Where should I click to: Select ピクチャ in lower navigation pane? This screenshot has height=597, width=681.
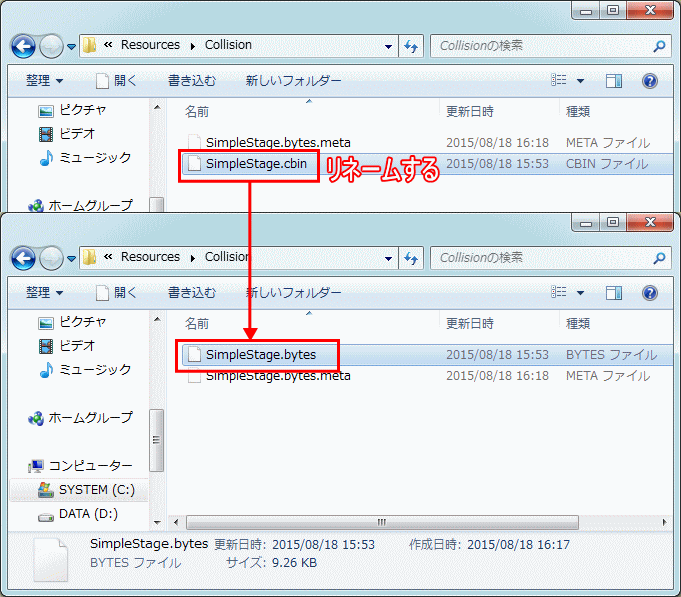[72, 322]
